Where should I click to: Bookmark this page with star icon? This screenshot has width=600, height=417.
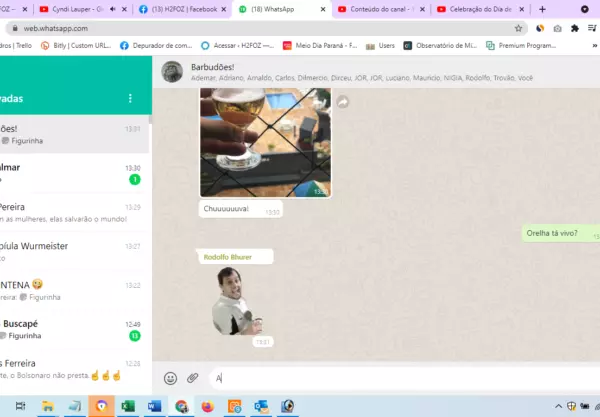(x=519, y=28)
